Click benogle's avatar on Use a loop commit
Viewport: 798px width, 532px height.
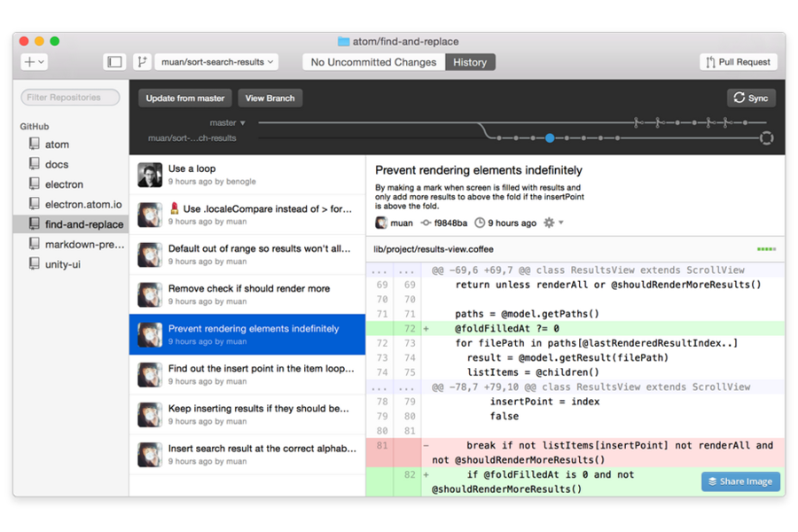click(x=150, y=176)
